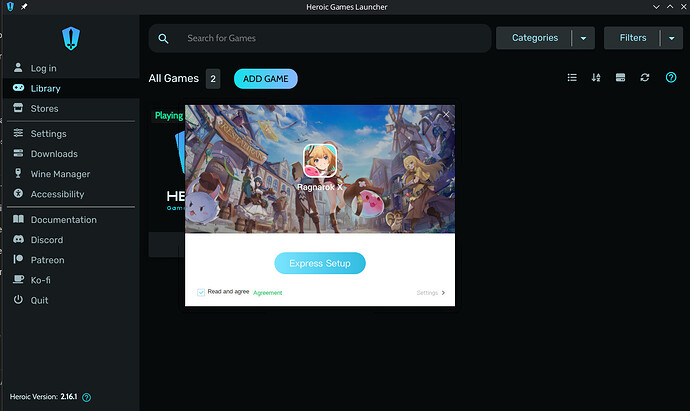Open the Ko-fi link
This screenshot has width=690, height=411.
pos(40,280)
